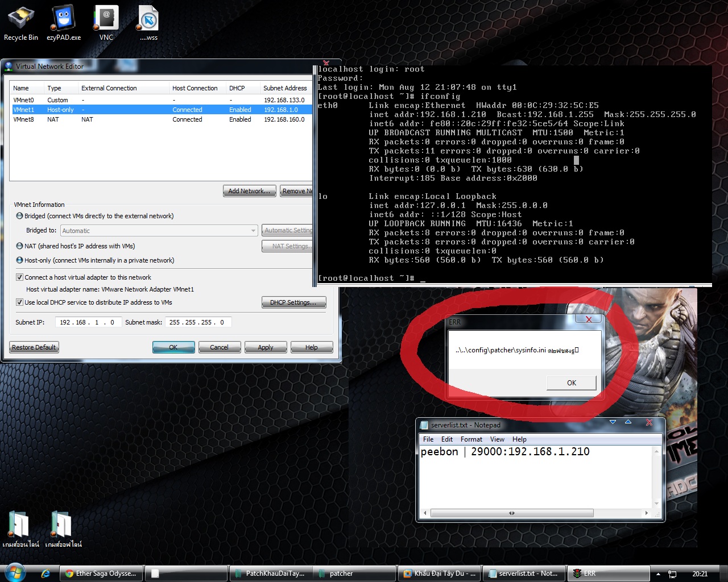Click the Add Network button
This screenshot has width=728, height=582.
(250, 191)
